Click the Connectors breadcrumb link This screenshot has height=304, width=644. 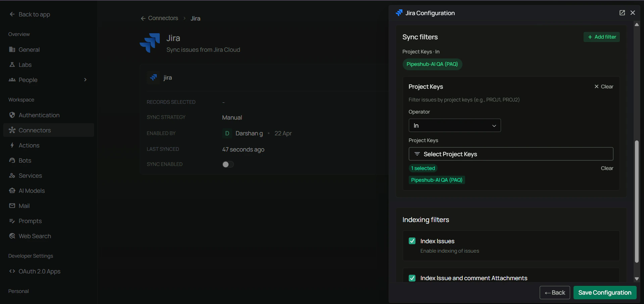tap(163, 18)
